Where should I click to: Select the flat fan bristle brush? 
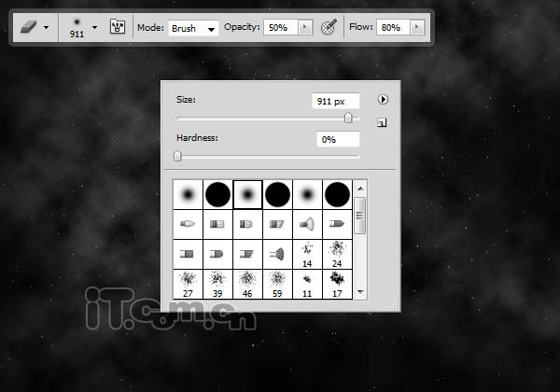click(277, 254)
